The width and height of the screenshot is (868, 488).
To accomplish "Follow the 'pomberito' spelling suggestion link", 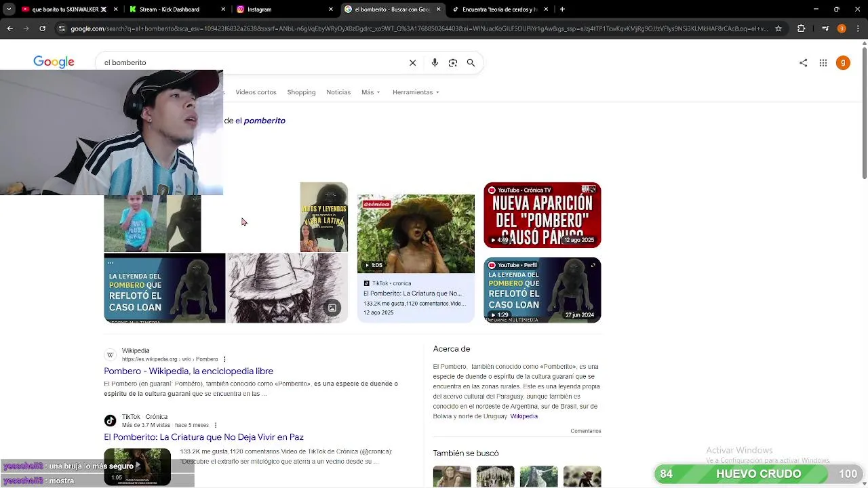I will [x=264, y=121].
